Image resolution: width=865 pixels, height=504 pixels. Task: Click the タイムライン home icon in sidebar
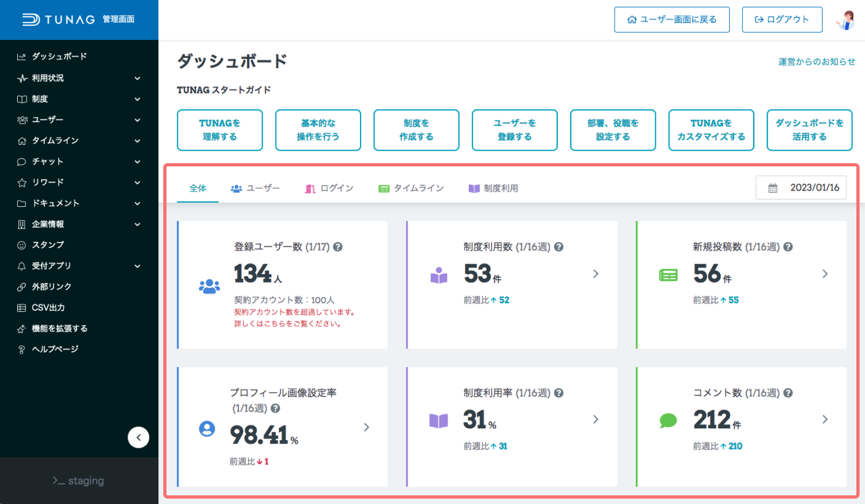[x=22, y=141]
